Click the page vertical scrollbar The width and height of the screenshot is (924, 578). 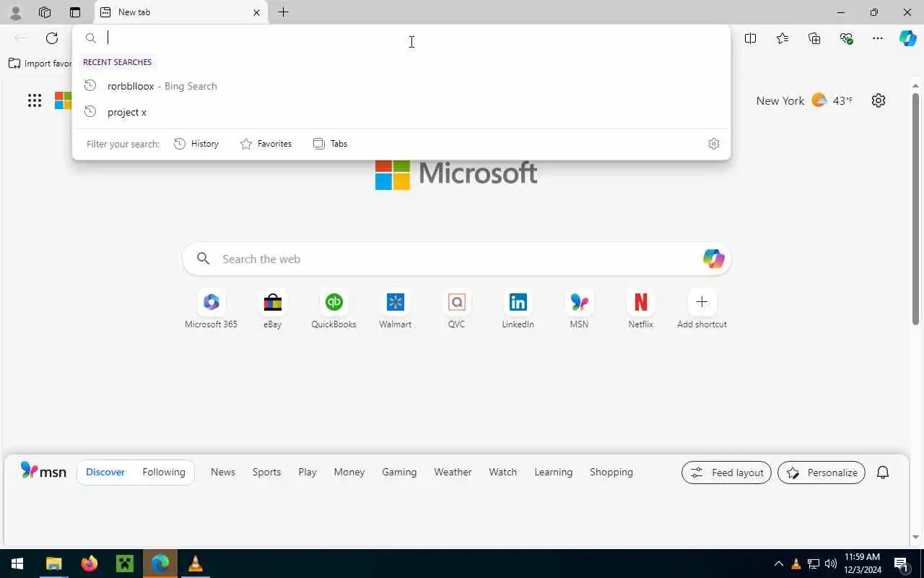[x=916, y=210]
